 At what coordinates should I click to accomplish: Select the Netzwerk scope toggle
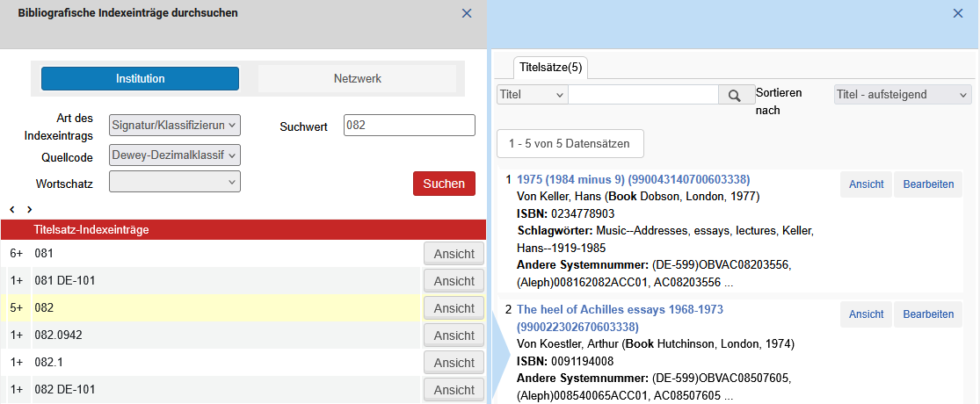(357, 79)
